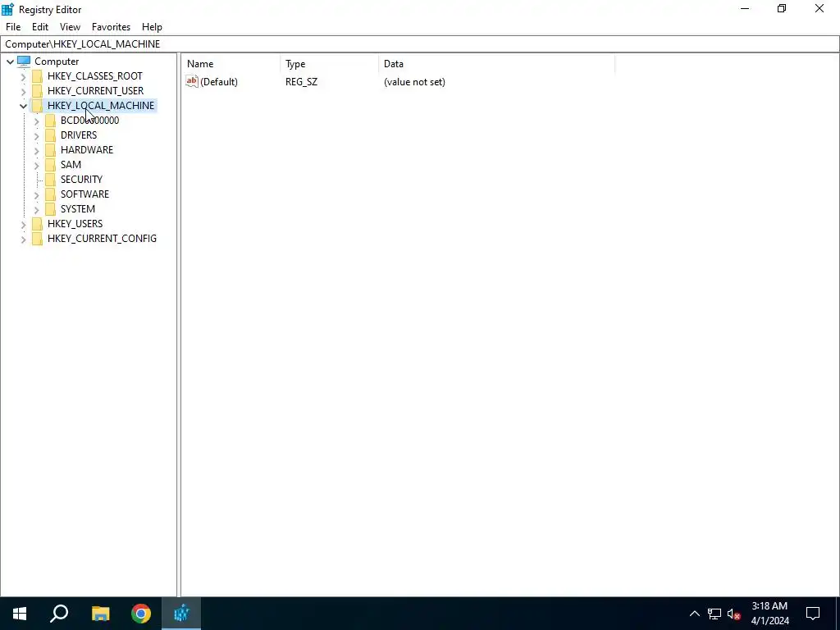Launch Google Chrome from the taskbar
Image resolution: width=840 pixels, height=630 pixels.
click(141, 614)
